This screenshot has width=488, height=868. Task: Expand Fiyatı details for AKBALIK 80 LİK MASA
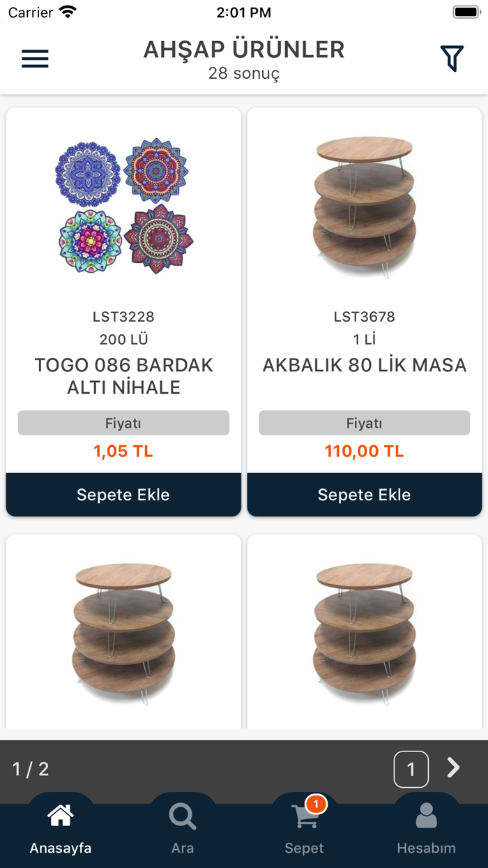tap(364, 423)
